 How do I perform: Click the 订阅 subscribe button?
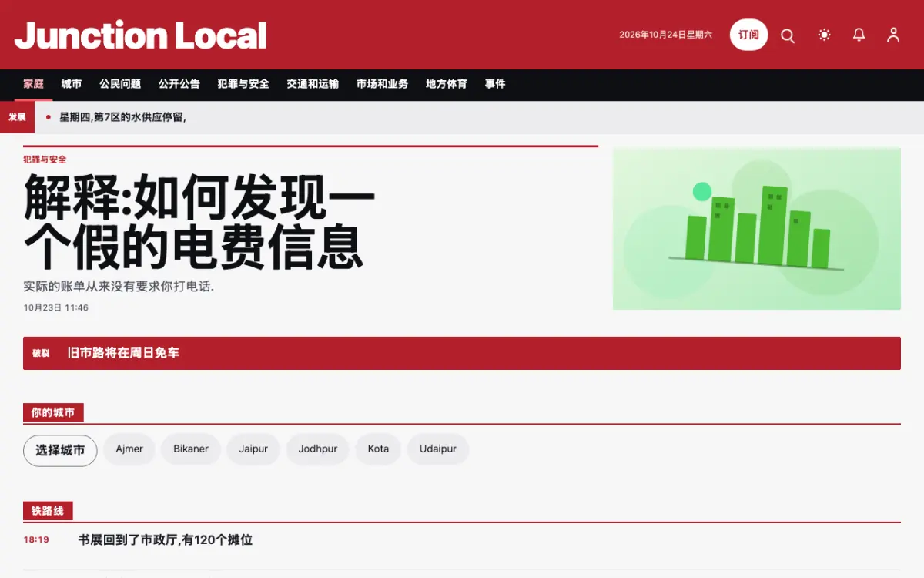tap(748, 35)
